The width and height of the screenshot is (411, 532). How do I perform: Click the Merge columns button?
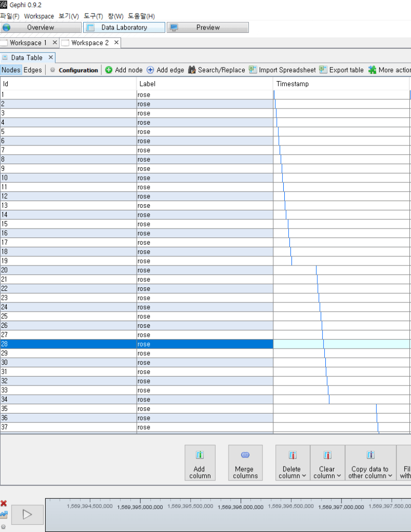click(x=245, y=463)
